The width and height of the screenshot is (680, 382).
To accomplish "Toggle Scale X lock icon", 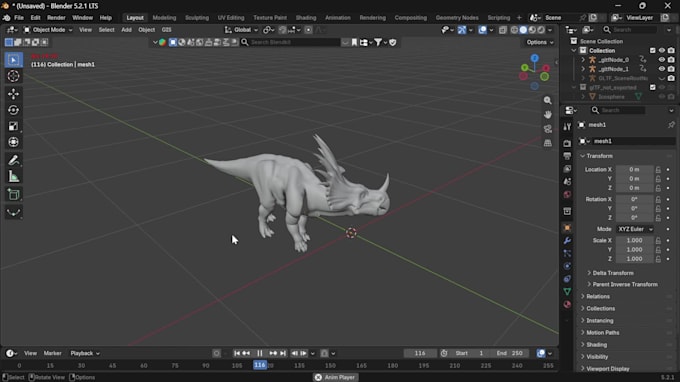I will [658, 241].
